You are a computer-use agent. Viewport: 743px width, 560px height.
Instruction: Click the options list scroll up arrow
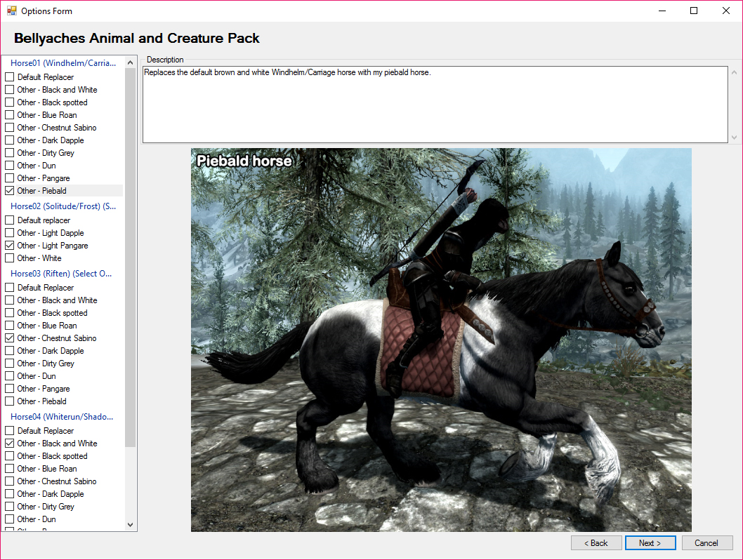pos(131,62)
